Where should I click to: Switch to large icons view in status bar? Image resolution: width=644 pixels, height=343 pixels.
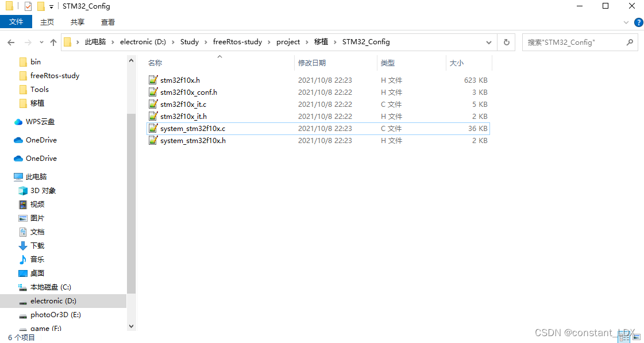[637, 338]
